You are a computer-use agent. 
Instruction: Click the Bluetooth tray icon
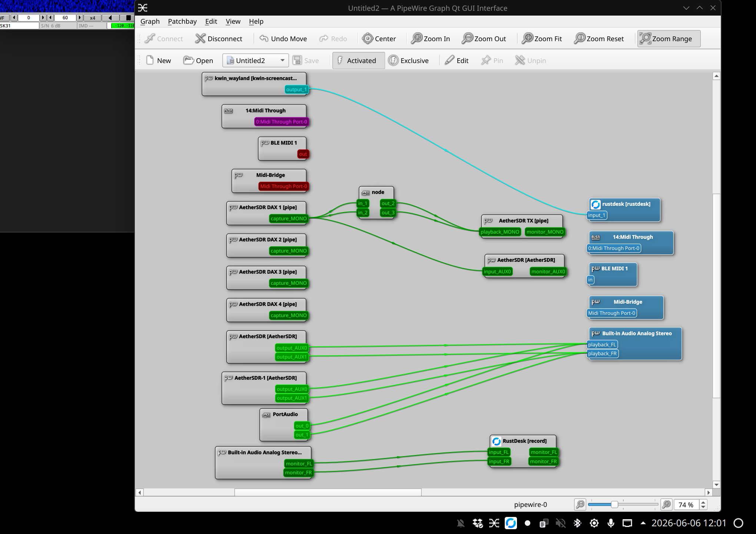tap(577, 523)
